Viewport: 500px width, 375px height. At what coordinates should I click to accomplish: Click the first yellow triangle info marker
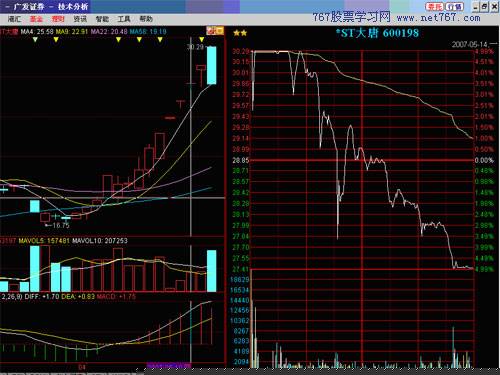tap(35, 40)
